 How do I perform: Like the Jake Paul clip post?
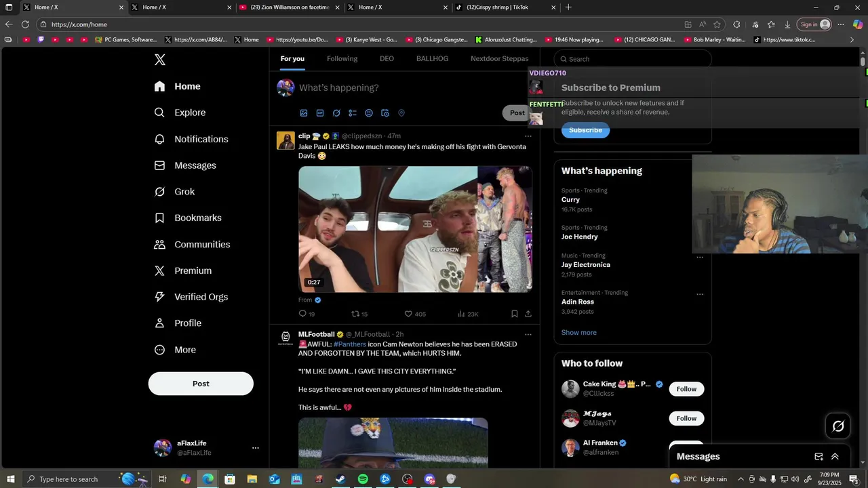pyautogui.click(x=415, y=314)
